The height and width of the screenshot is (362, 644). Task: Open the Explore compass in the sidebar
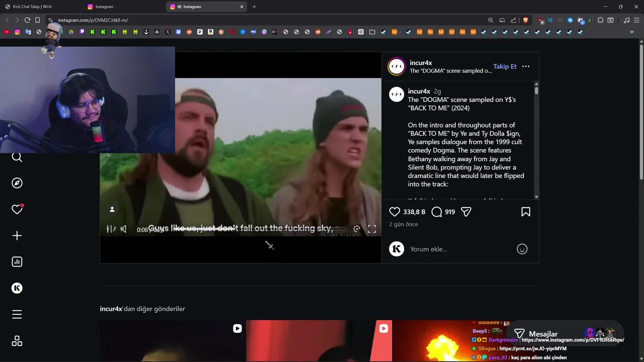(x=17, y=183)
